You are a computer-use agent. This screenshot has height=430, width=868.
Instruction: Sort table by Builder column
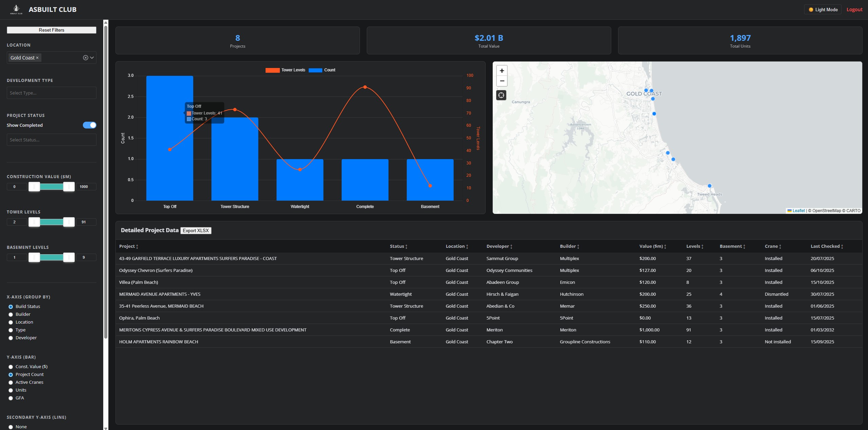point(570,246)
